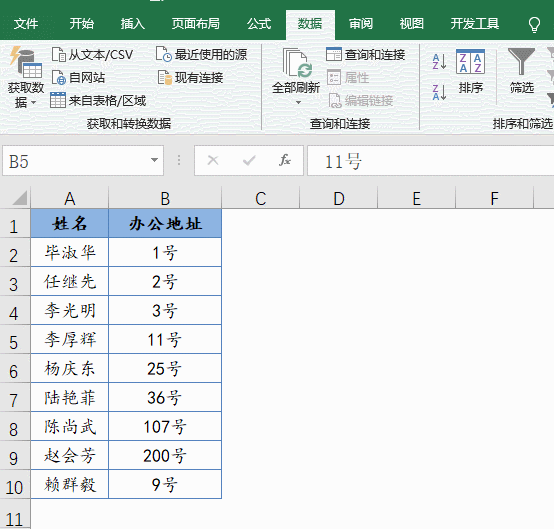
Task: Open the Get Data (获取数据) icon
Action: 26,62
